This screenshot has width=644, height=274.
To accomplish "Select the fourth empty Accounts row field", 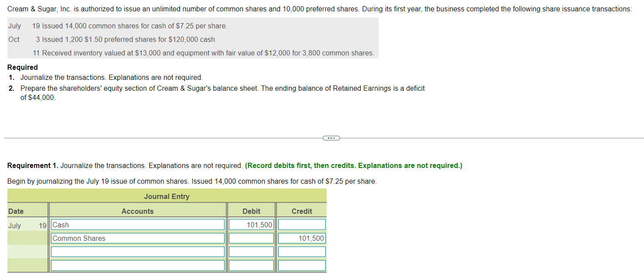I will (137, 265).
